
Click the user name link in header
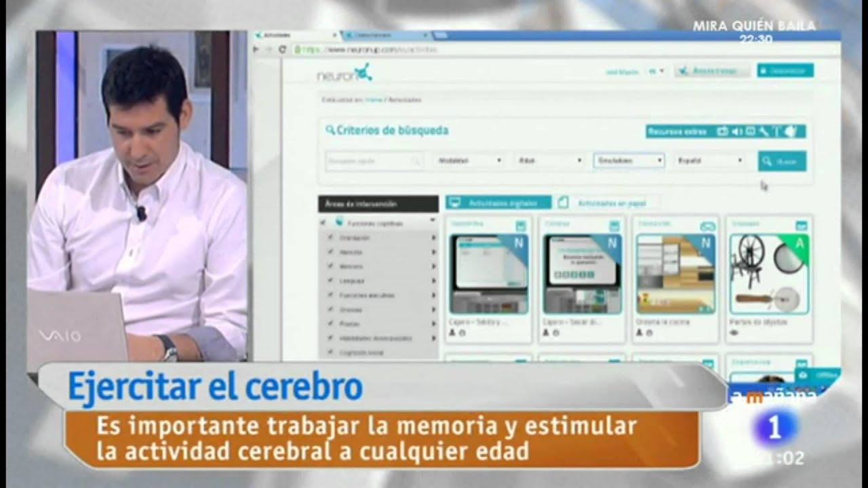[623, 71]
